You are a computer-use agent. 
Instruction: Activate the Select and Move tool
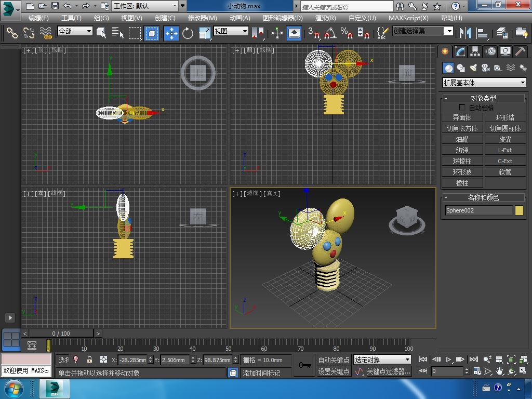click(171, 33)
